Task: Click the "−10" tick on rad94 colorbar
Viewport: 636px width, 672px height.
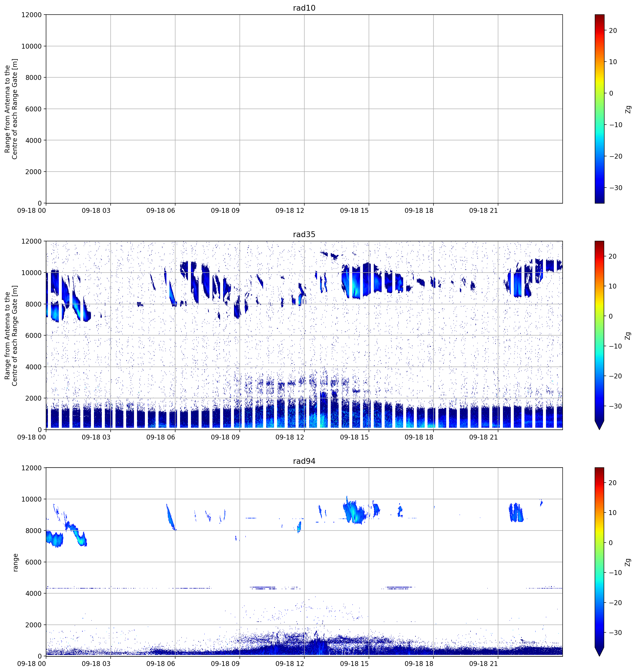Action: pyautogui.click(x=615, y=573)
